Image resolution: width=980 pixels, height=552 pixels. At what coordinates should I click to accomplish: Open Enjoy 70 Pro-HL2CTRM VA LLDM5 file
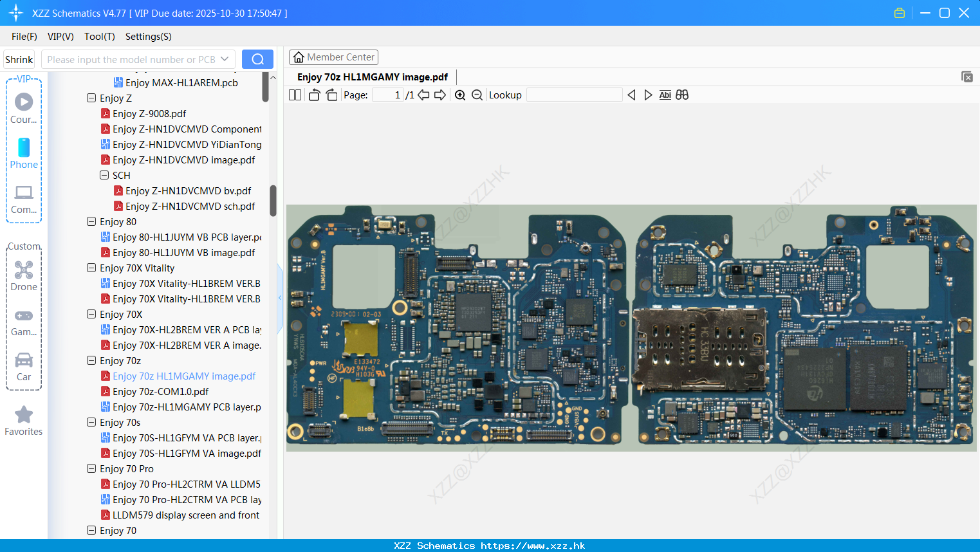coord(181,484)
